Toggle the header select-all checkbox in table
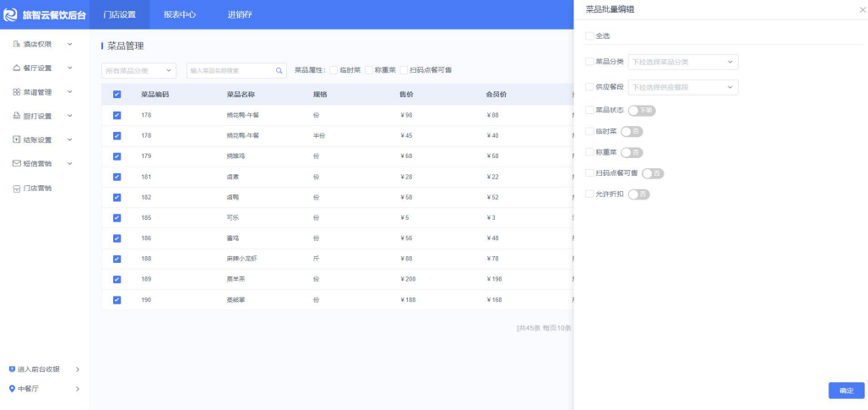The width and height of the screenshot is (868, 410). point(117,94)
